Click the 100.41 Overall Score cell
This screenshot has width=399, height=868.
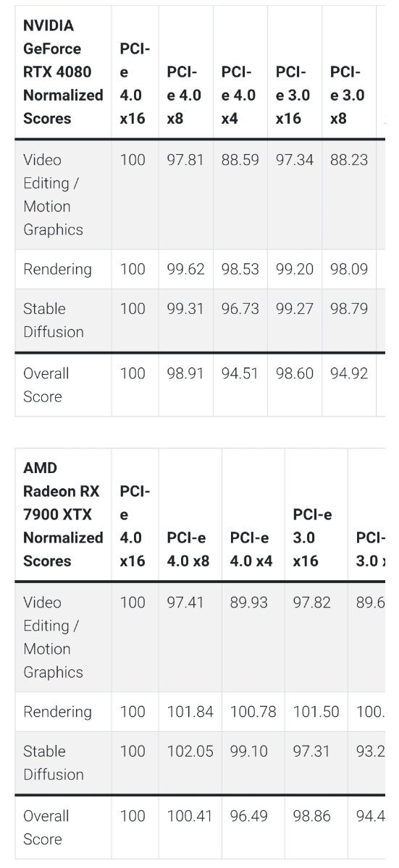click(188, 817)
